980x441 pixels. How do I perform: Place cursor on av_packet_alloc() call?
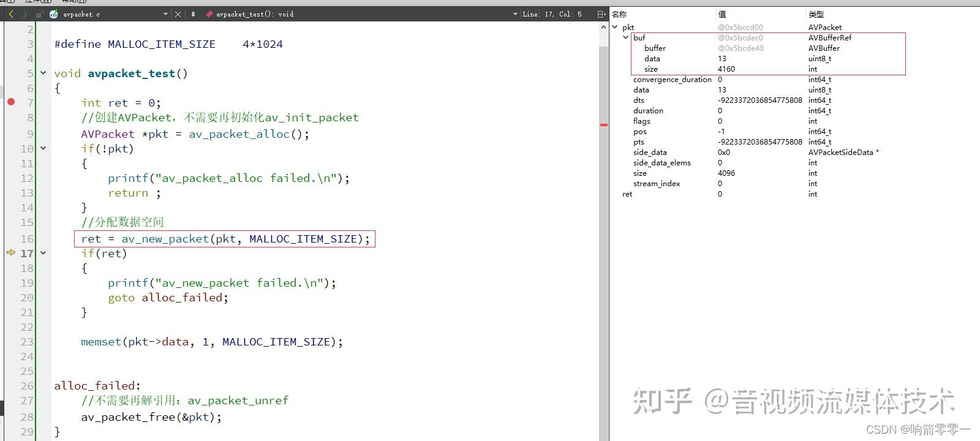(x=249, y=134)
